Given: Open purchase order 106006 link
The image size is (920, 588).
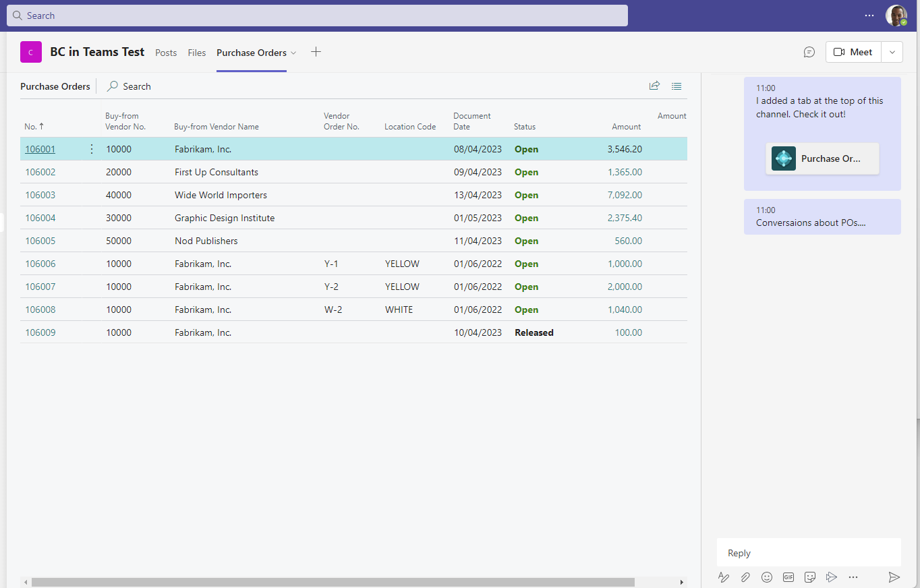Looking at the screenshot, I should 40,264.
